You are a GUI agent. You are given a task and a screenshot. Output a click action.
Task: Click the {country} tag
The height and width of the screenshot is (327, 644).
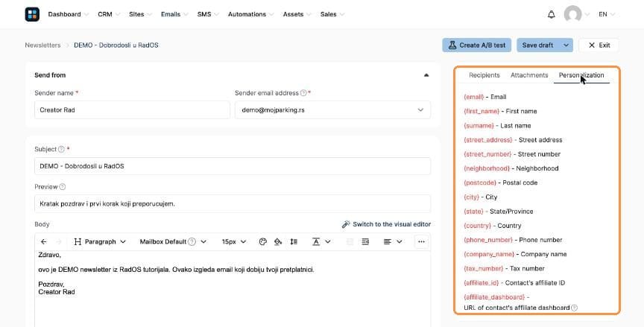[477, 226]
